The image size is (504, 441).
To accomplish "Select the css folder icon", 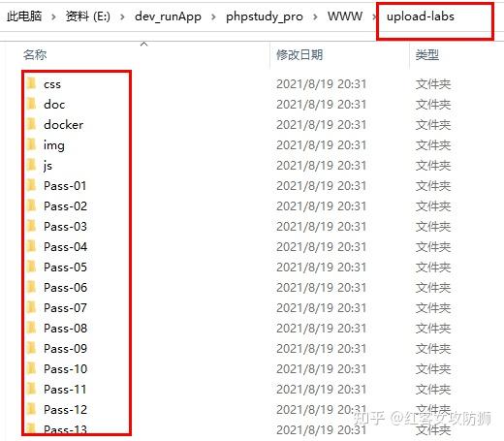I will point(31,83).
